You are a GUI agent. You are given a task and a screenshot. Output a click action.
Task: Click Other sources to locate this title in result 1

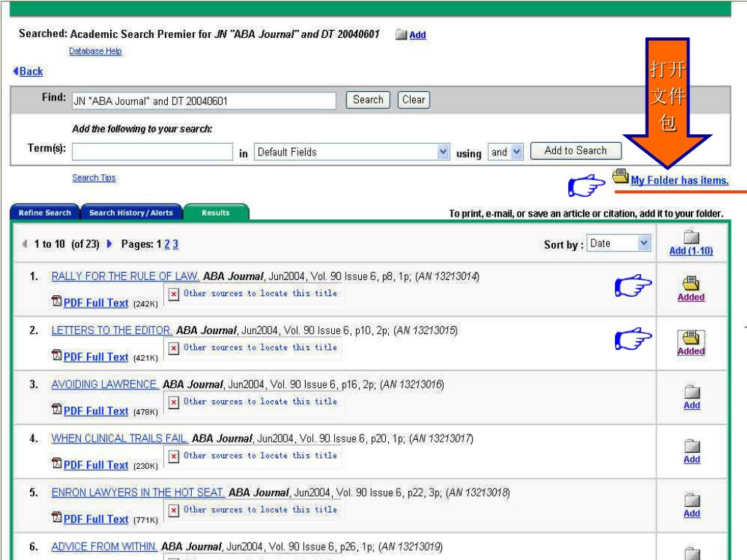click(260, 293)
